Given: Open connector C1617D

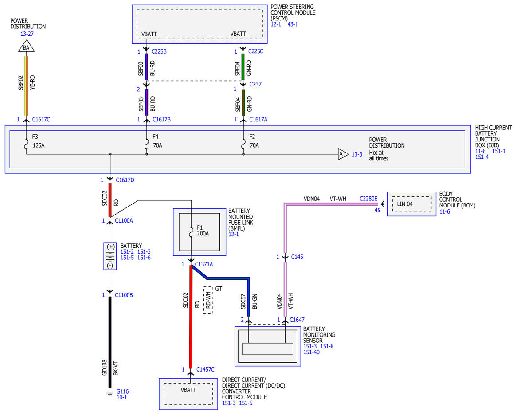Looking at the screenshot, I should point(125,180).
